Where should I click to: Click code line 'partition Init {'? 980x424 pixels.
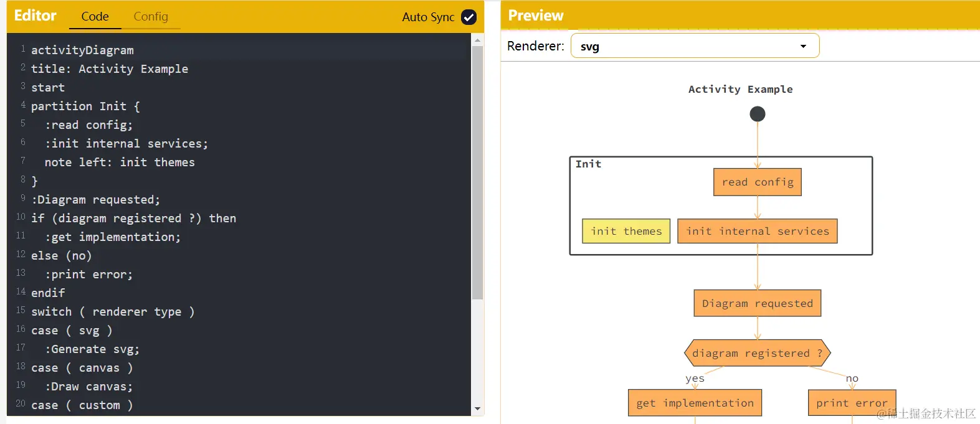pos(85,106)
